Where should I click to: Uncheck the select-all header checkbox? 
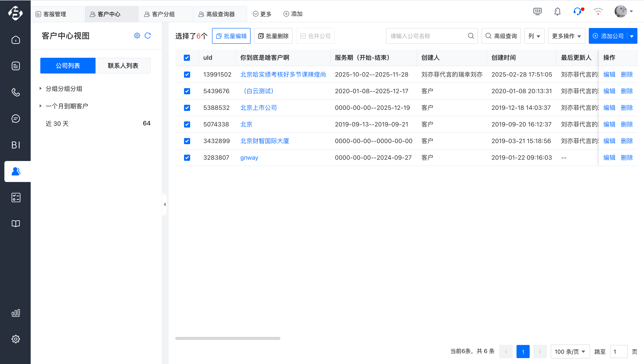(x=187, y=58)
